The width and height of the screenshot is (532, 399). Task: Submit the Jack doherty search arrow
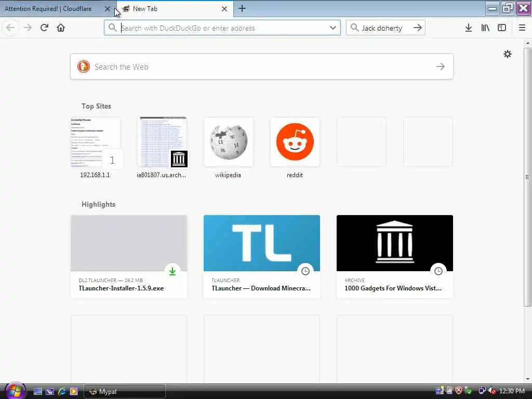coord(418,28)
